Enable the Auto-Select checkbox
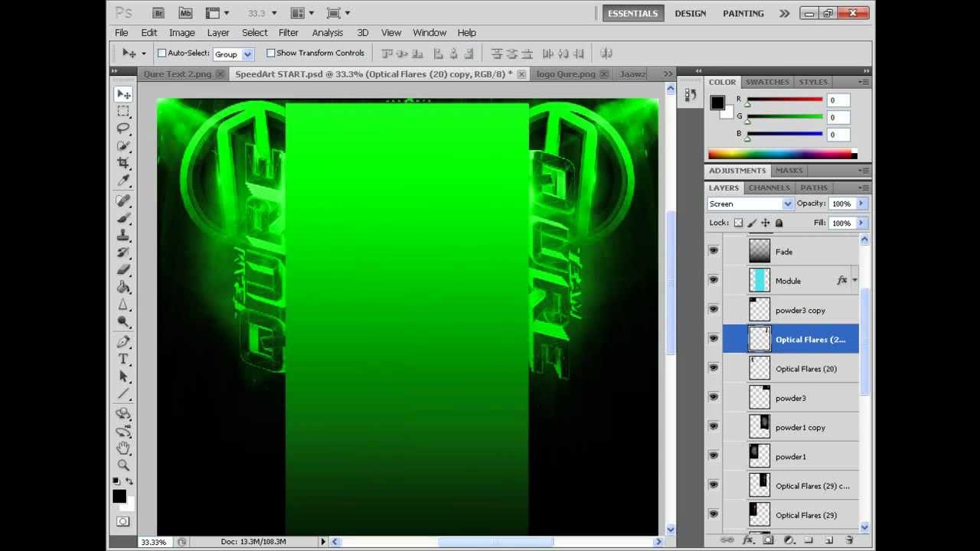980x551 pixels. pos(162,53)
